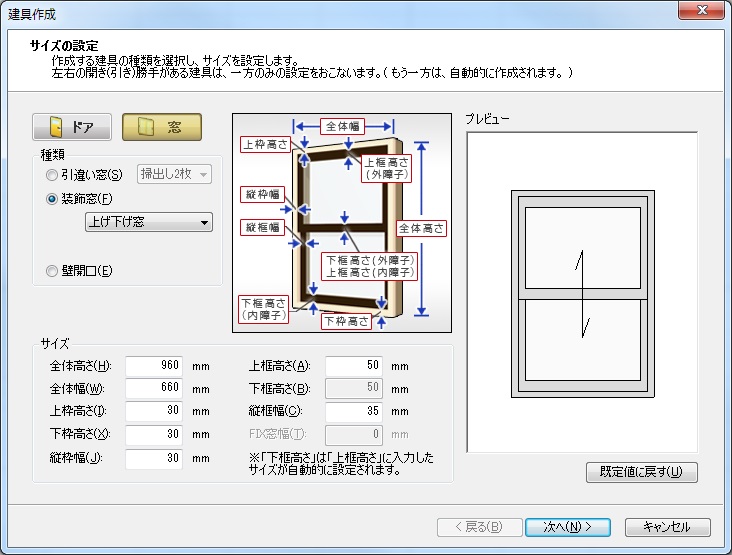
Task: Select the ドア (door) type button
Action: pyautogui.click(x=72, y=128)
